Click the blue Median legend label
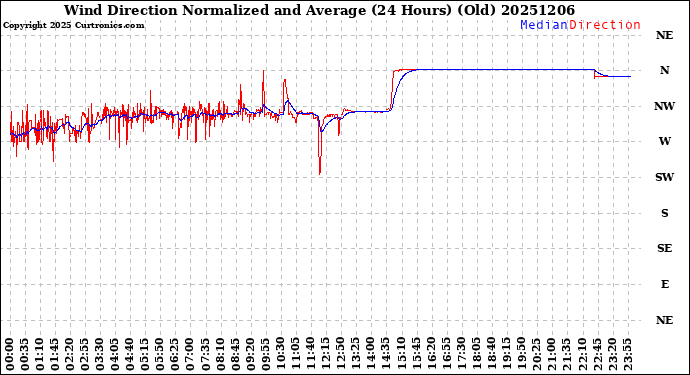 (x=544, y=25)
